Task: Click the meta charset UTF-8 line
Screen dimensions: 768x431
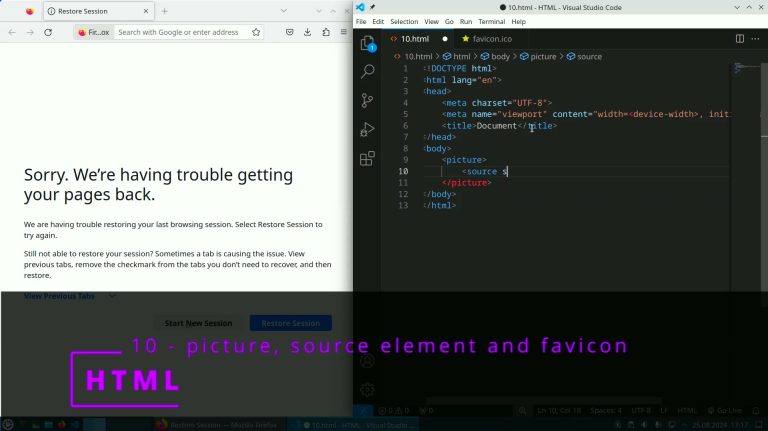Action: [x=497, y=103]
